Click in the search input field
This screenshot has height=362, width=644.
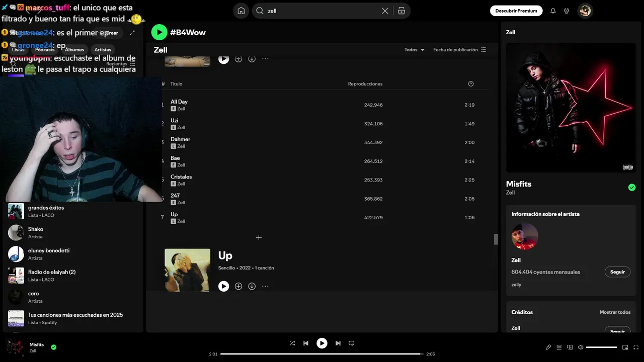coord(322,11)
